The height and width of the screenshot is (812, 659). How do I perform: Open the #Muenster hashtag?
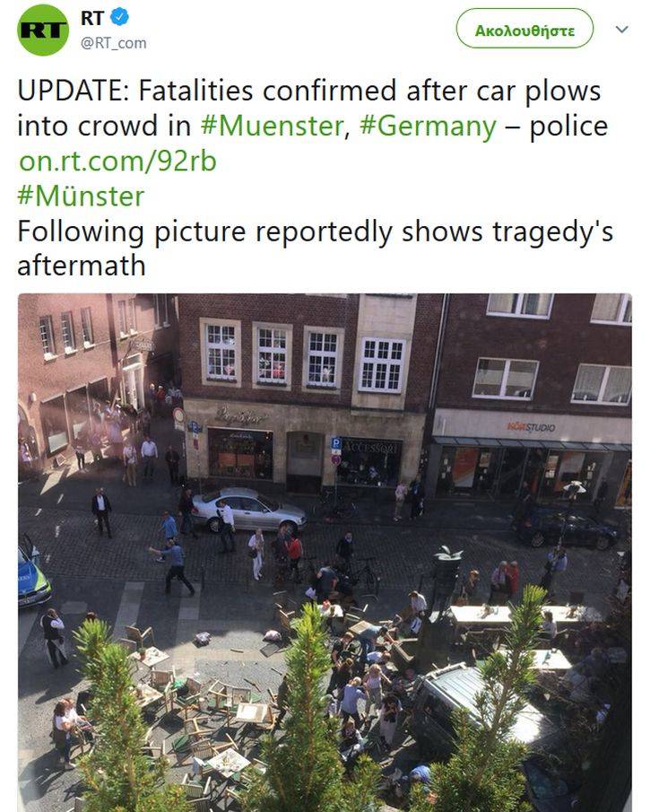272,126
